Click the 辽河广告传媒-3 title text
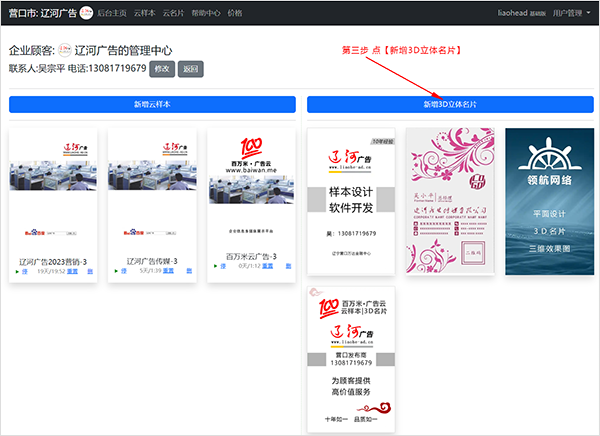 152,261
